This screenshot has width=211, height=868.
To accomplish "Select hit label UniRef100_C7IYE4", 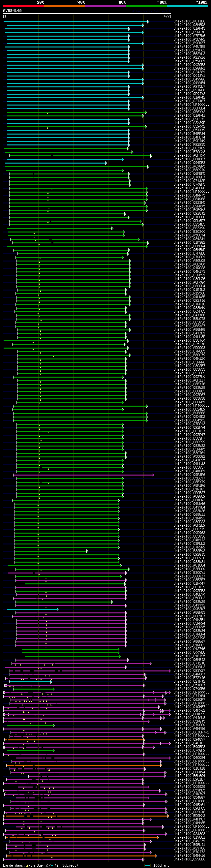I will pyautogui.click(x=189, y=696).
